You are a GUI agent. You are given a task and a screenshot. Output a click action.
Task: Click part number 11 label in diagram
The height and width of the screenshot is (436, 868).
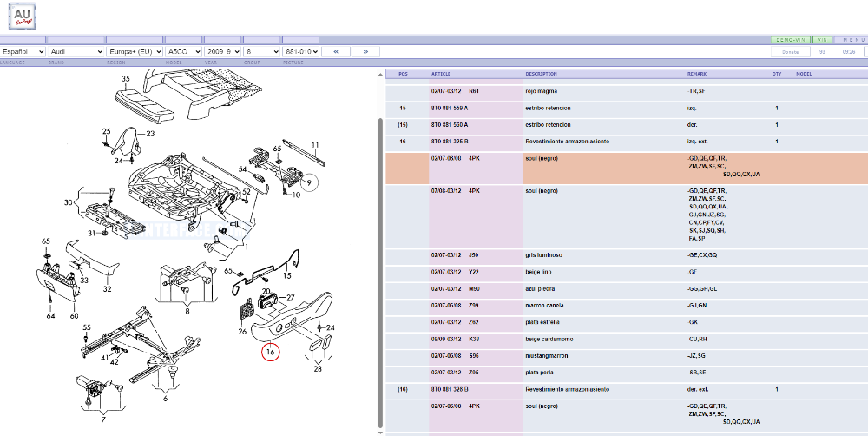(x=315, y=145)
